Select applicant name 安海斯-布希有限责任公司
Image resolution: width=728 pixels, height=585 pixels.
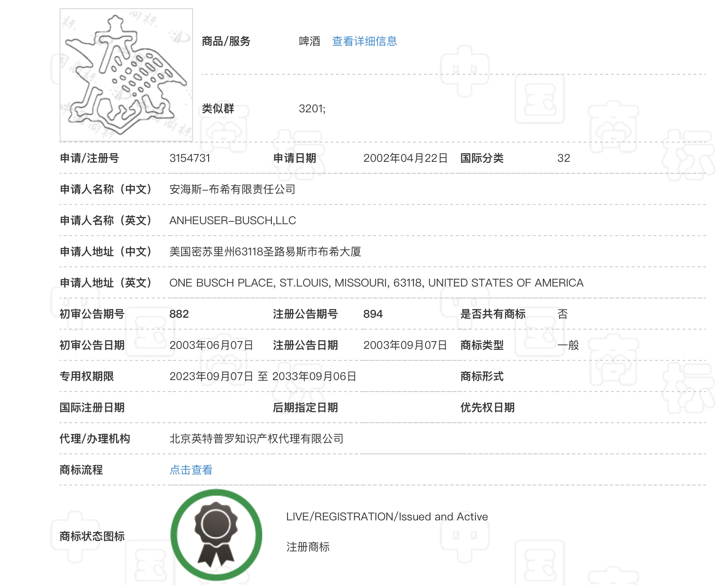tap(232, 189)
